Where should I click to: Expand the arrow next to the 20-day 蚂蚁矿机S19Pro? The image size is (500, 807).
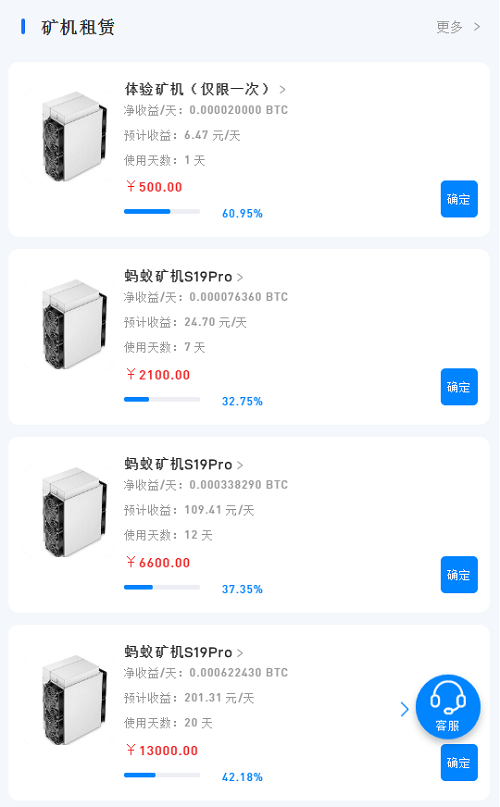(x=240, y=653)
